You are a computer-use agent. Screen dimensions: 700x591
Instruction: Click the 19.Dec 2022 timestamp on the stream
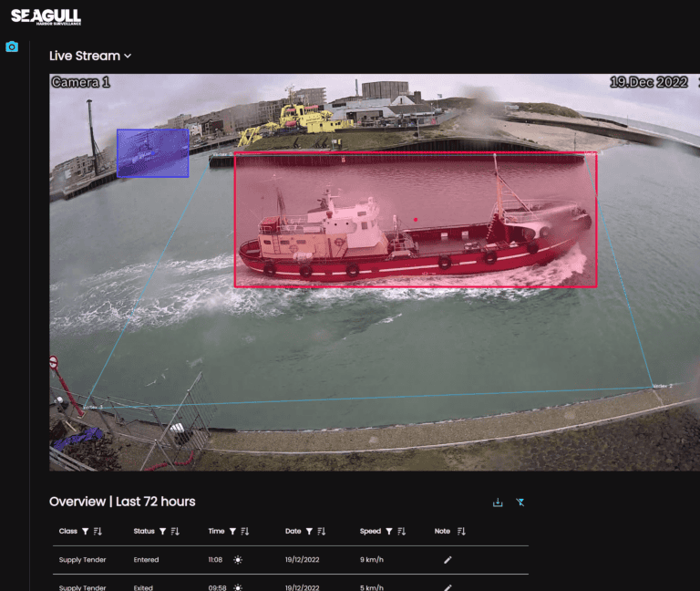click(649, 82)
